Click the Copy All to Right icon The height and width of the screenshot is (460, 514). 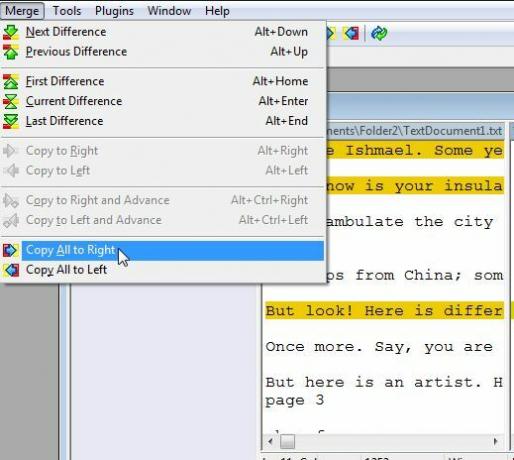(x=11, y=250)
